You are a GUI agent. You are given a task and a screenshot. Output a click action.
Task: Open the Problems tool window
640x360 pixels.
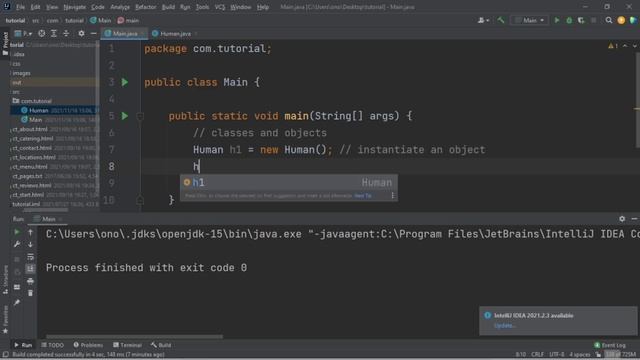(88, 345)
